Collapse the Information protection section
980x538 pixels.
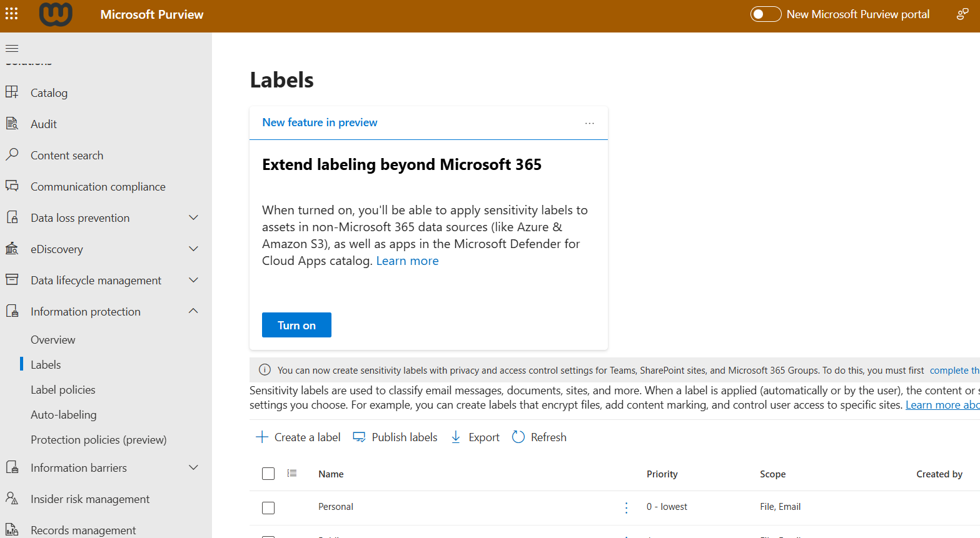193,311
